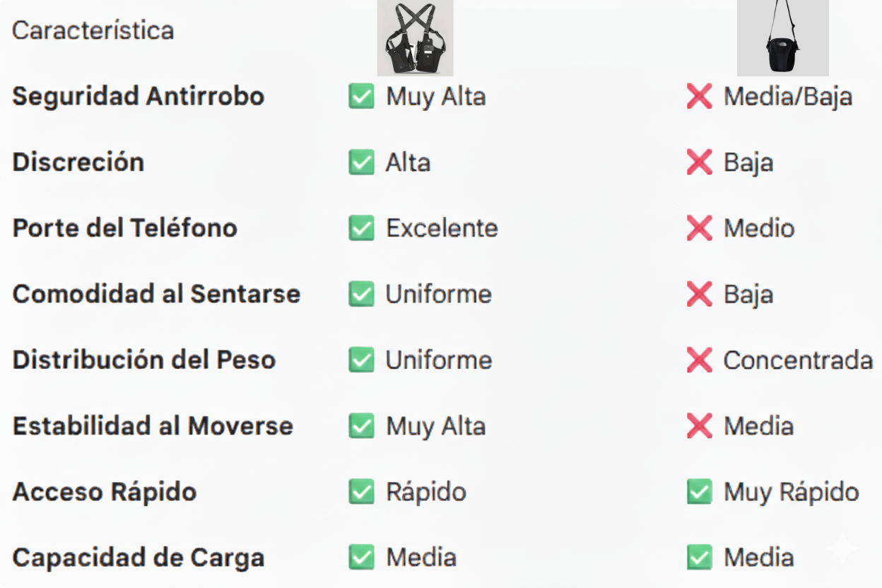This screenshot has height=588, width=882.
Task: Click the Seguridad Antirrobo row label
Action: (x=139, y=97)
